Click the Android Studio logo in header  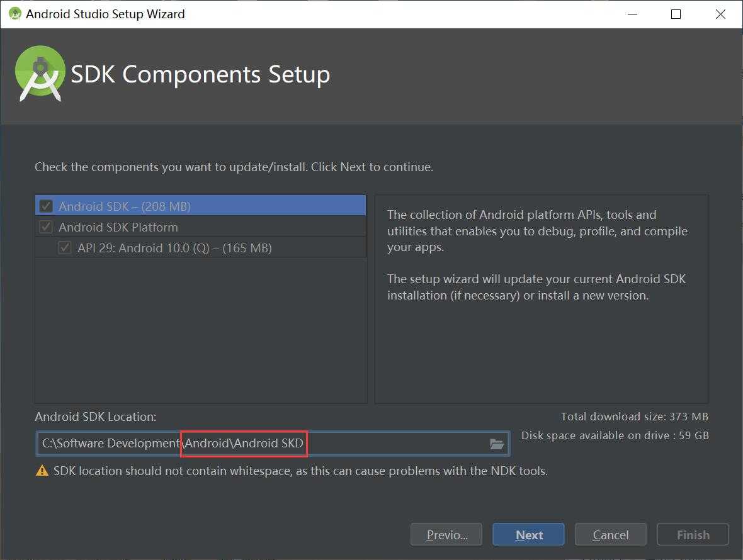40,74
